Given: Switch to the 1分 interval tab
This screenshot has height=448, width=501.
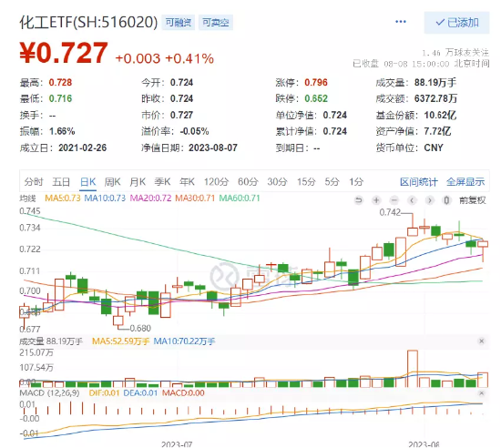Looking at the screenshot, I should coord(356,182).
